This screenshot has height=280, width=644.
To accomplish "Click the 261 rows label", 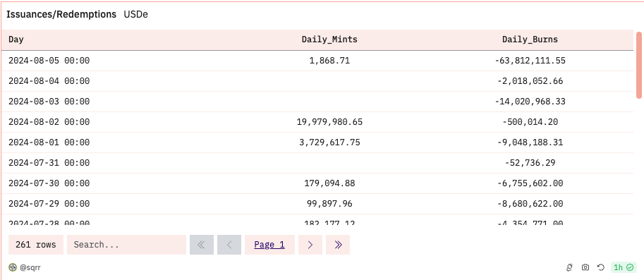I will click(x=36, y=245).
